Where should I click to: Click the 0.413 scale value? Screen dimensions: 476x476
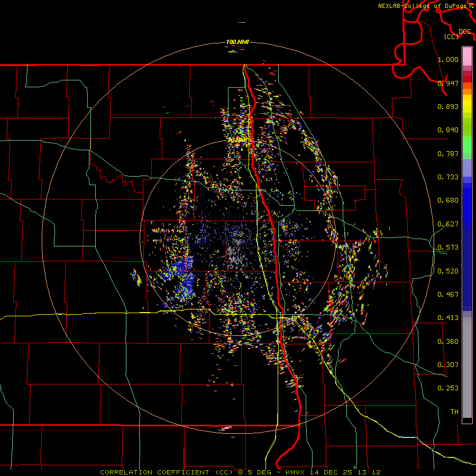point(448,318)
